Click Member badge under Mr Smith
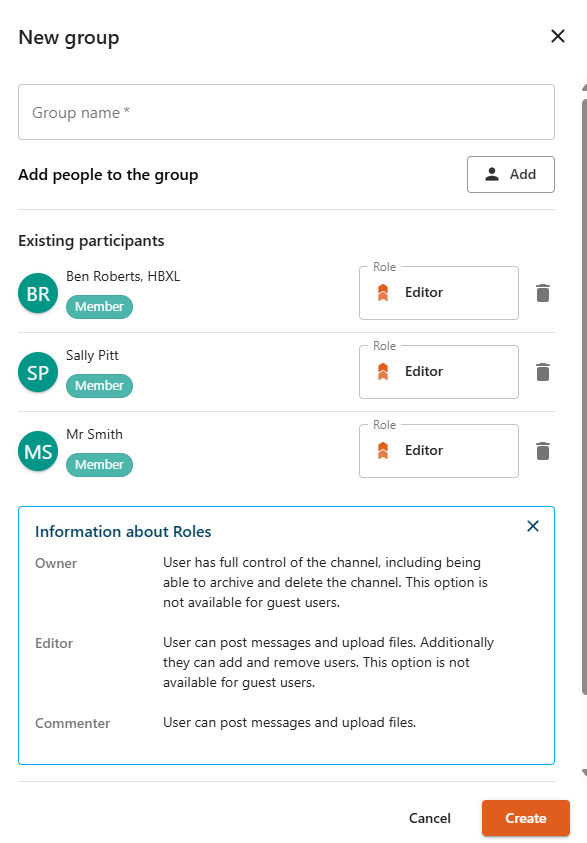The image size is (587, 843). (x=99, y=465)
